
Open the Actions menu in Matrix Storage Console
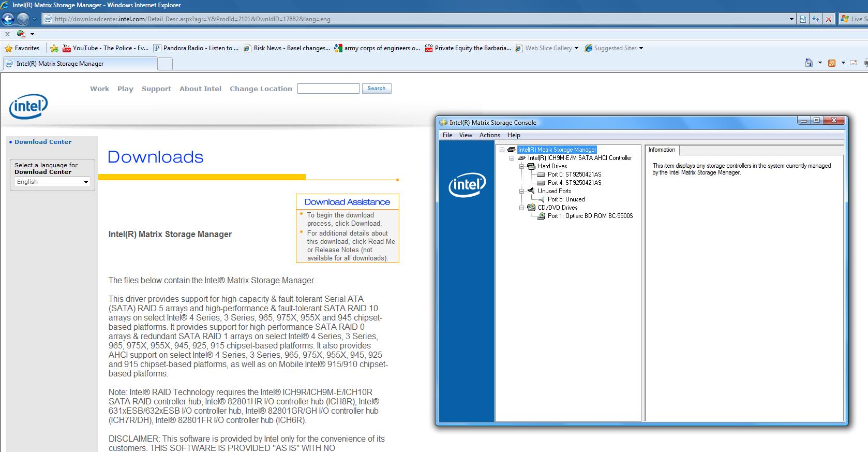[489, 135]
